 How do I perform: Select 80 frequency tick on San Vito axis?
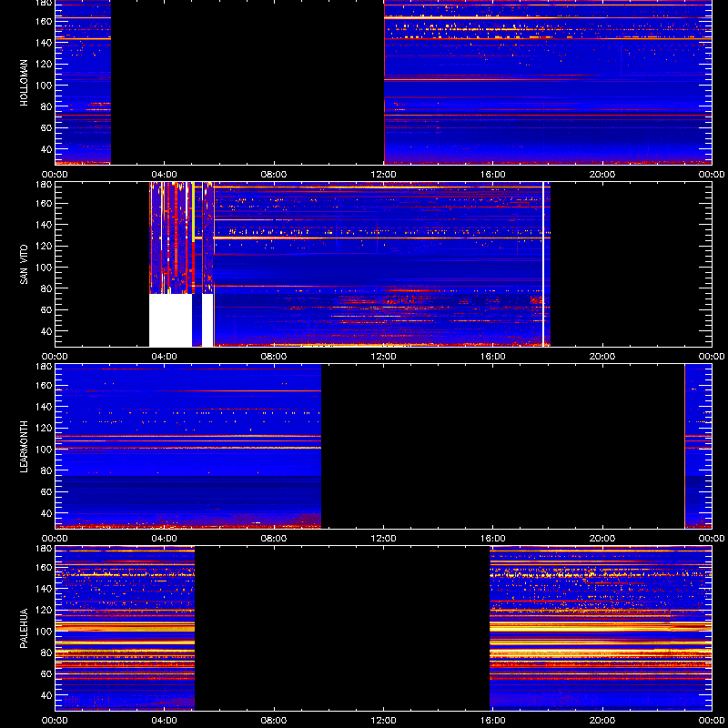46,288
